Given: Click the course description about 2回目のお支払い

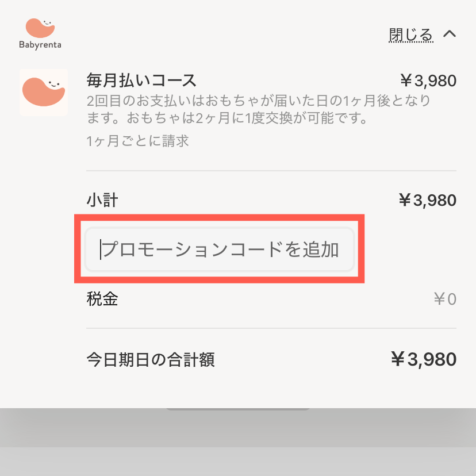Looking at the screenshot, I should (x=259, y=110).
